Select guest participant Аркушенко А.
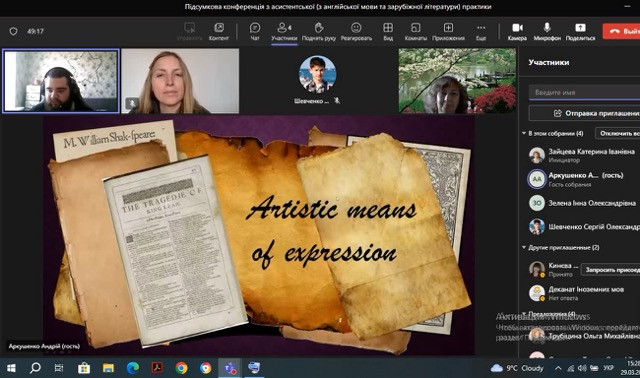Viewport: 640px width, 378px height. (584, 179)
